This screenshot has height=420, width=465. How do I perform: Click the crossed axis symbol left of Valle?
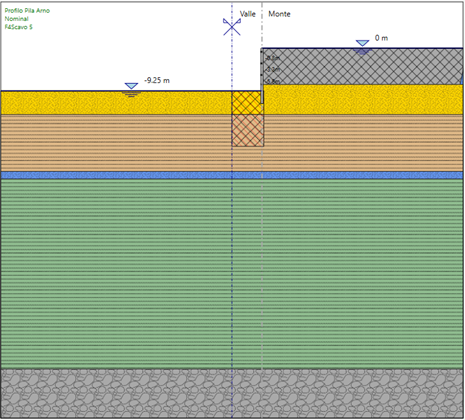click(232, 27)
